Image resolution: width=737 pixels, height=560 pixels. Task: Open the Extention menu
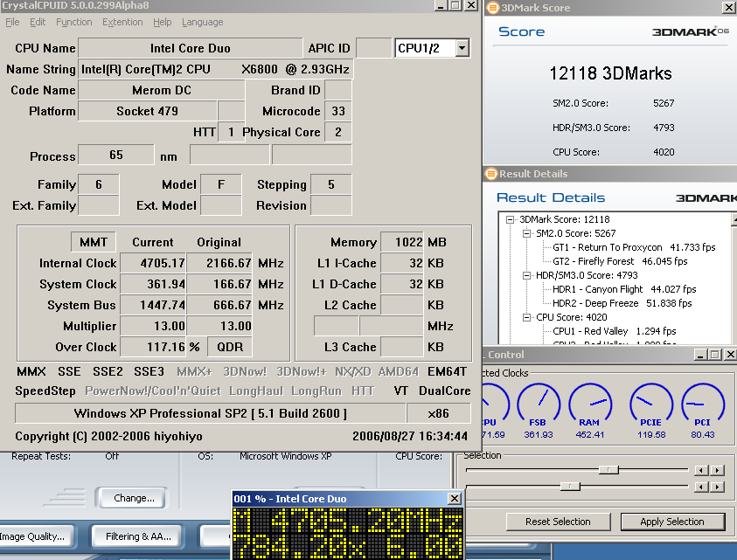tap(122, 22)
